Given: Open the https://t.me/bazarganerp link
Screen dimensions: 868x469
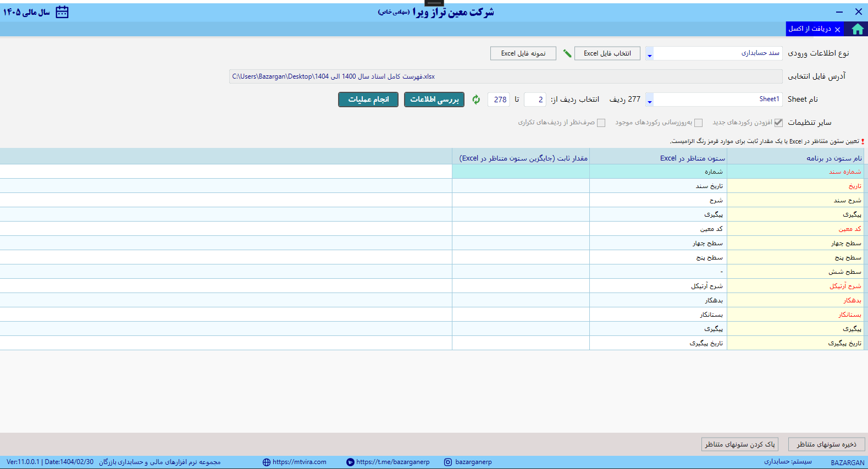Looking at the screenshot, I should (x=393, y=462).
